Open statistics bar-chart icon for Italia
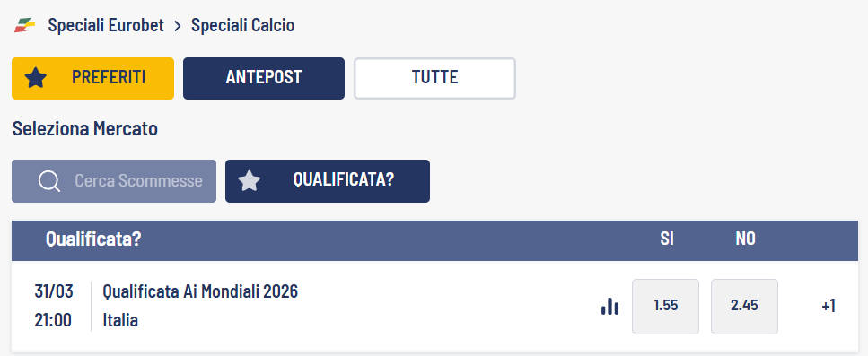 click(609, 307)
